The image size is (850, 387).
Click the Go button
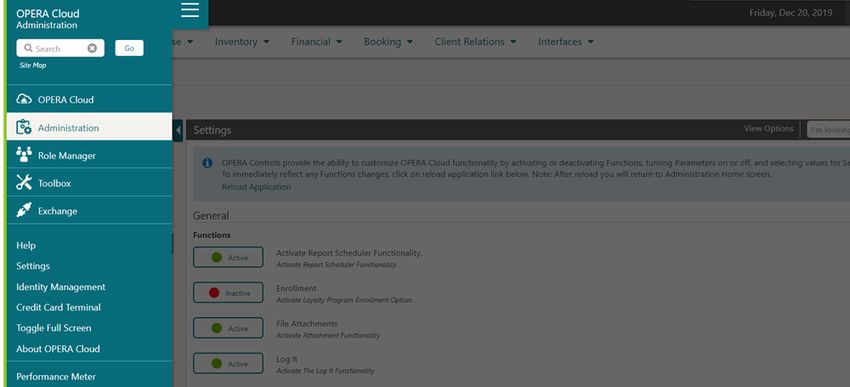[129, 48]
